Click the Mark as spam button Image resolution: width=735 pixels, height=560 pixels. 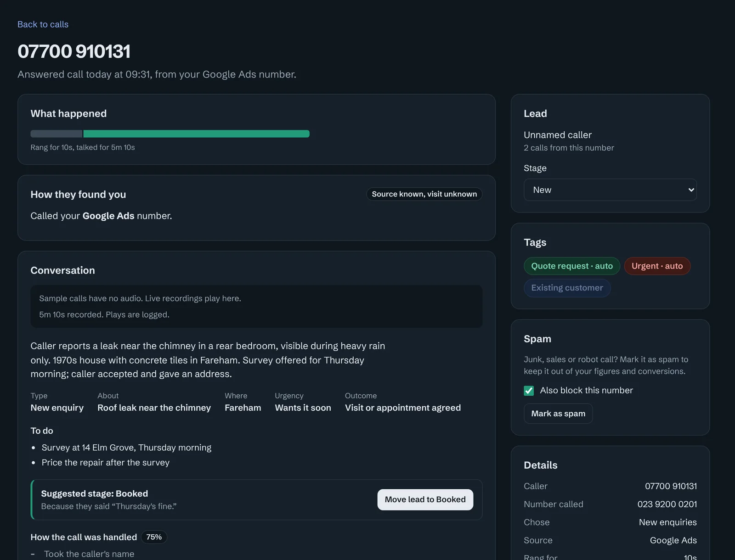(558, 414)
